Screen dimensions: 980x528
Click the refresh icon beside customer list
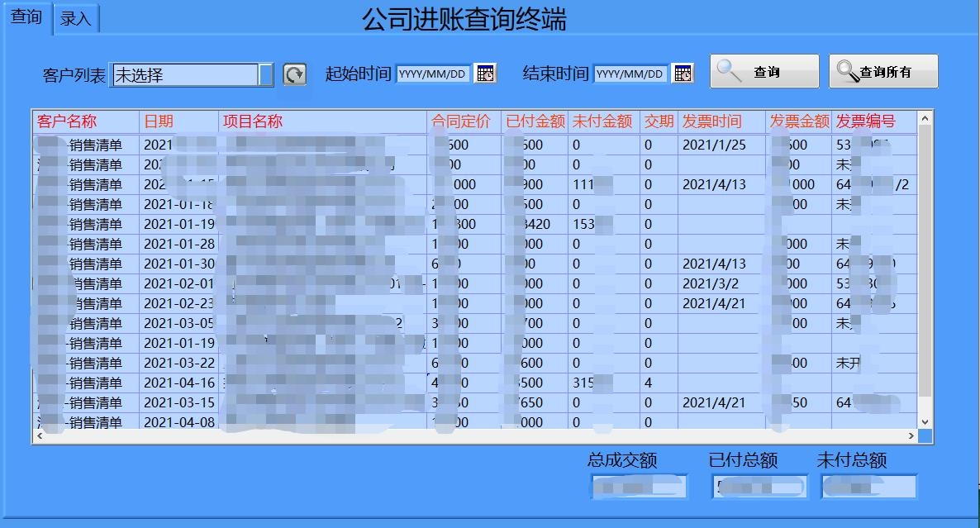[293, 73]
